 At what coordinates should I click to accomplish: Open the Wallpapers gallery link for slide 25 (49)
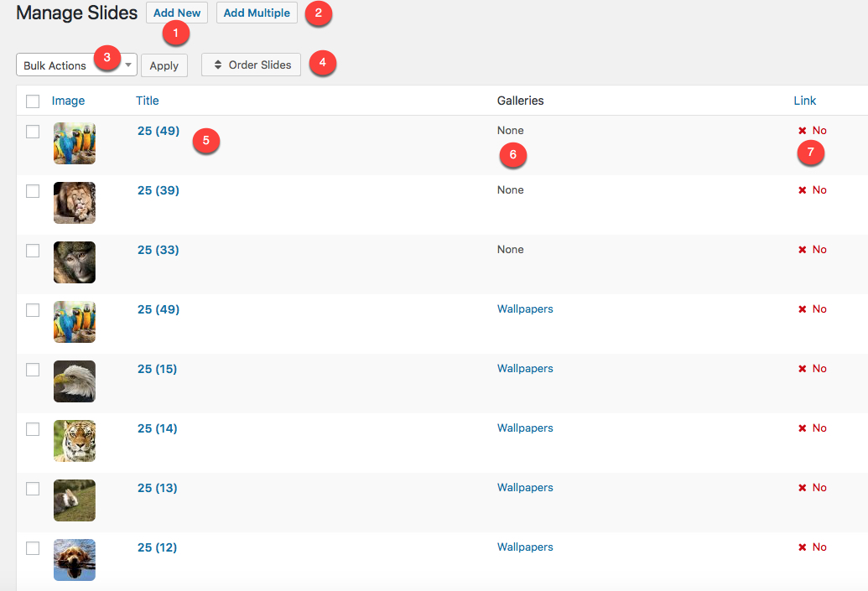pos(525,308)
